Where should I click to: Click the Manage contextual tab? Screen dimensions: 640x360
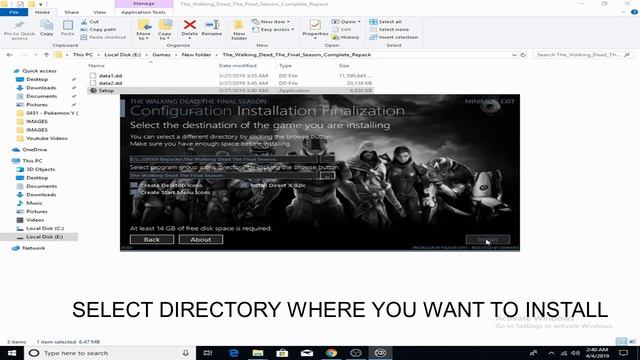144,4
